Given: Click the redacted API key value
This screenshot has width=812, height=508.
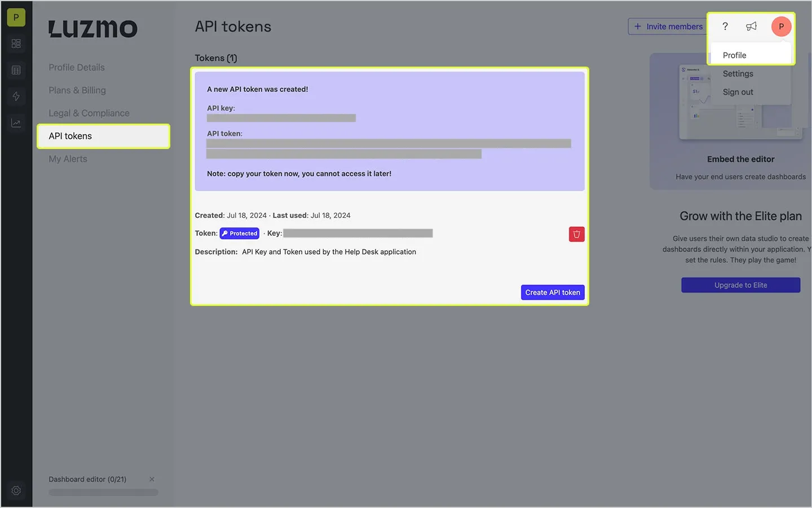Looking at the screenshot, I should tap(281, 118).
